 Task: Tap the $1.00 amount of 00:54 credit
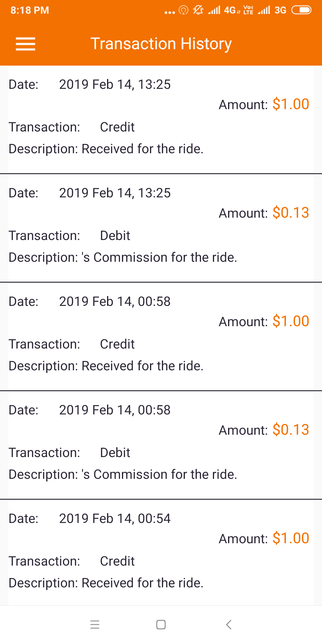(291, 538)
